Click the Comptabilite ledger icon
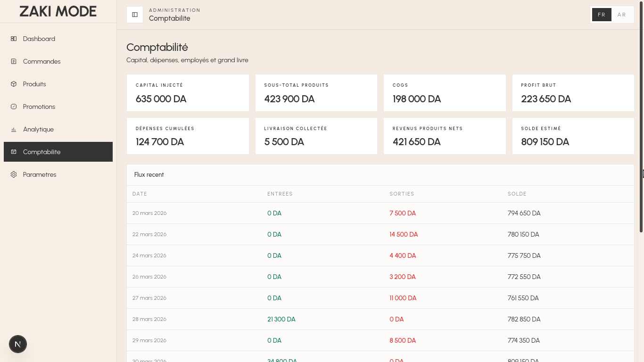Image resolution: width=644 pixels, height=362 pixels. (14, 152)
